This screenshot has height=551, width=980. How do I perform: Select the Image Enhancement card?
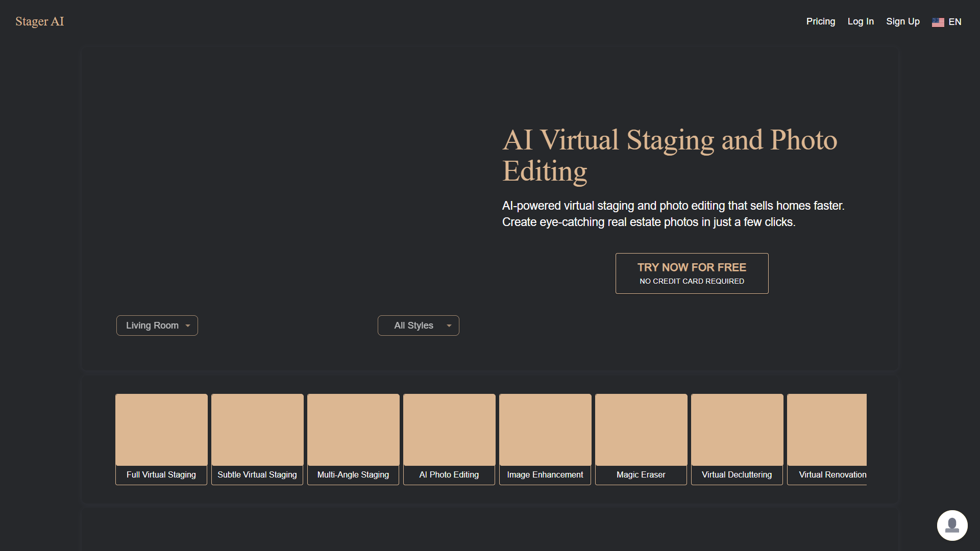[x=545, y=439]
